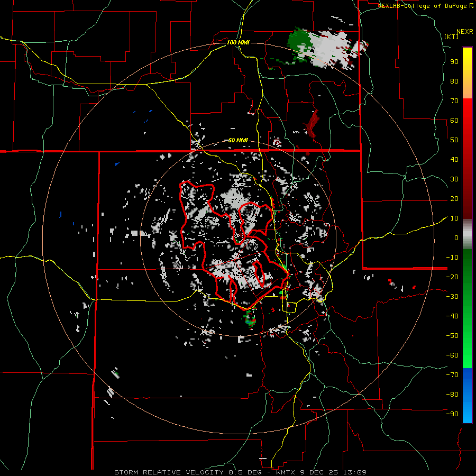Click the [KT] units label
This screenshot has height=476, width=476.
pos(452,36)
